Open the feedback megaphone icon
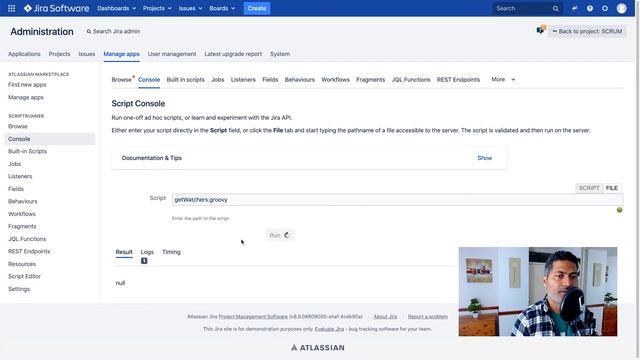The image size is (640, 360). pyautogui.click(x=575, y=8)
